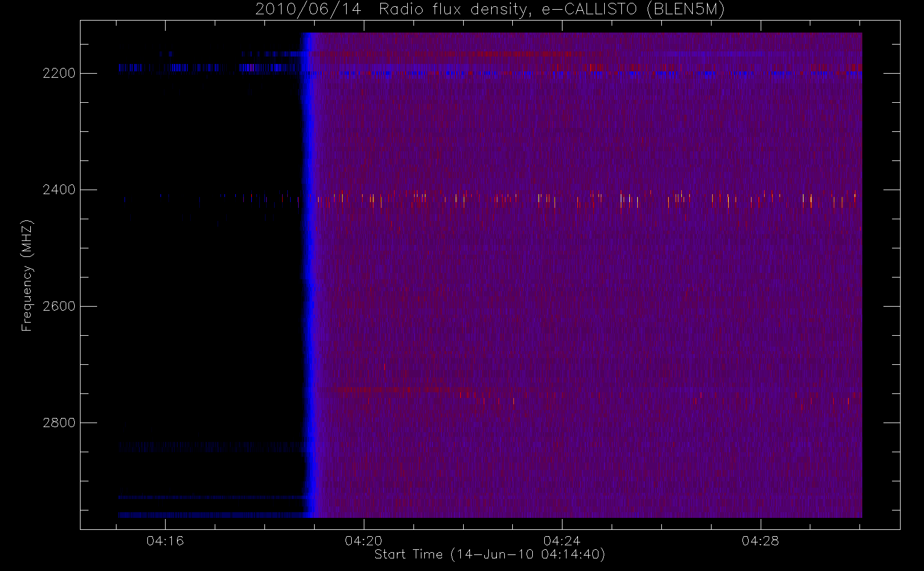Click the Frequency (MHZ) axis title
The height and width of the screenshot is (571, 924).
point(27,275)
